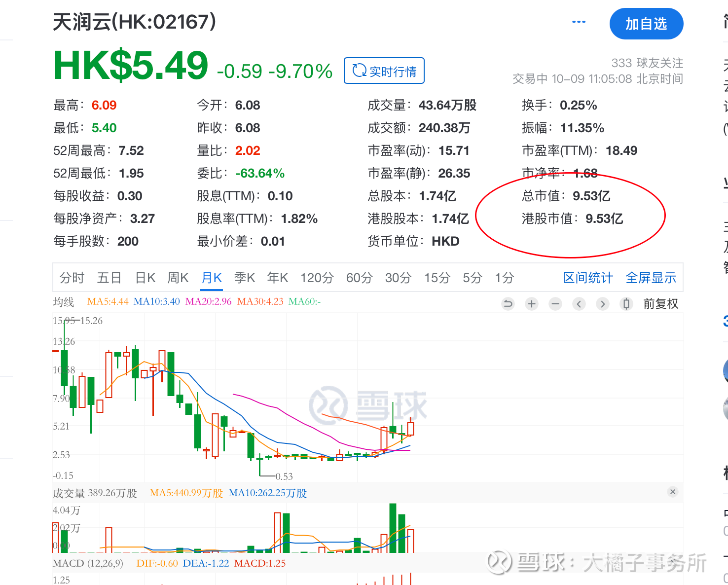
Task: Switch to the 5分 chart tab
Action: [472, 278]
